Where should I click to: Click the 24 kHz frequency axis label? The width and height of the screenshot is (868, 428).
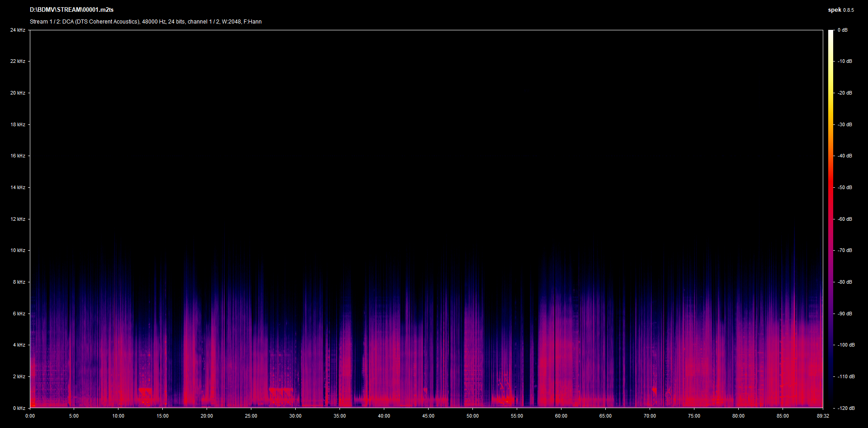click(18, 30)
